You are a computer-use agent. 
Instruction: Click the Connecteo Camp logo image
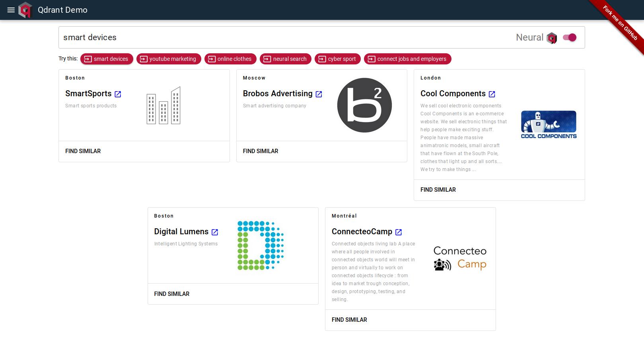click(x=460, y=259)
